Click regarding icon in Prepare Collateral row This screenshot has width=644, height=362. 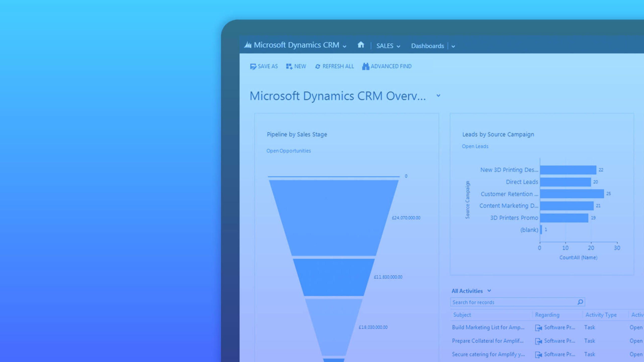pos(539,341)
